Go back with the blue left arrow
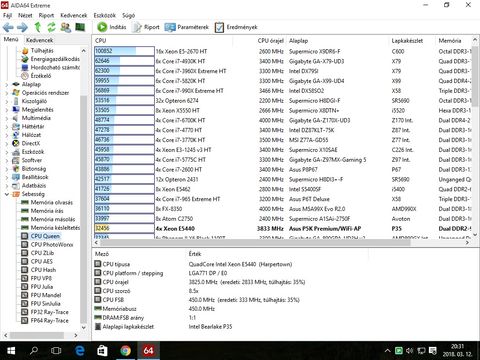 pyautogui.click(x=8, y=27)
